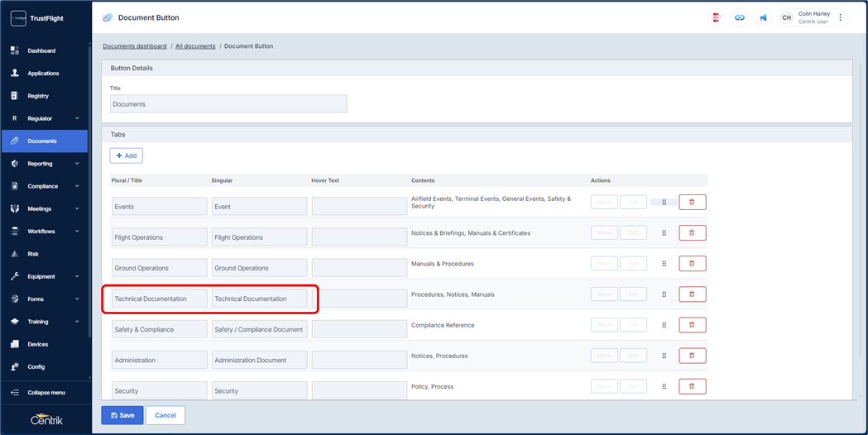
Task: Go to Registry in the sidebar
Action: 38,96
